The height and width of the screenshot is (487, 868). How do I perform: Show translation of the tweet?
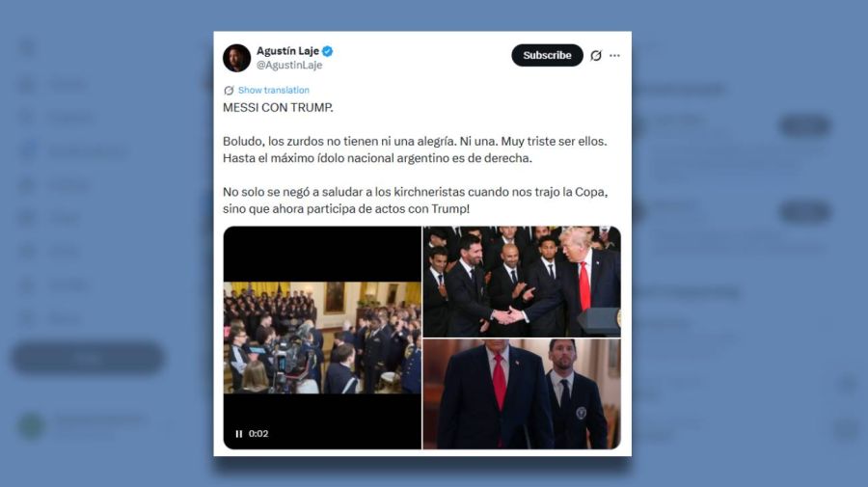(274, 91)
